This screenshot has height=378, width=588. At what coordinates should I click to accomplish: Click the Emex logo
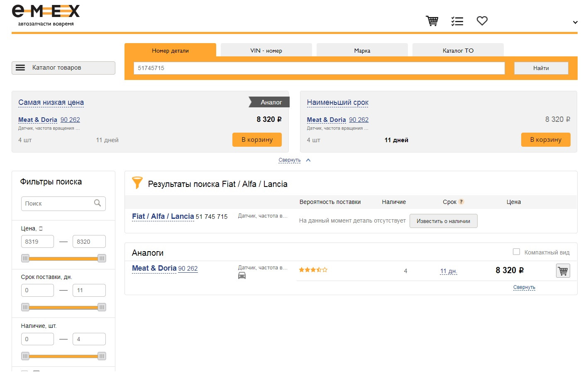pos(46,16)
